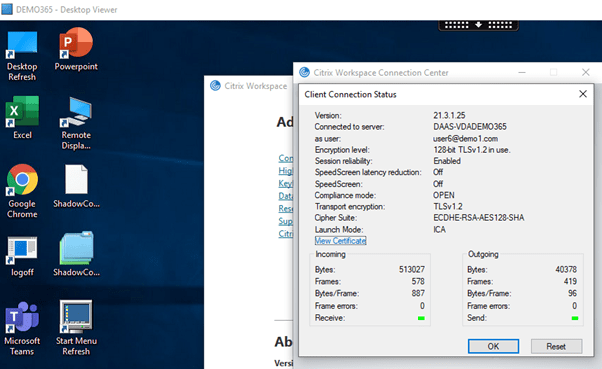This screenshot has height=369, width=602.
Task: Click the version value 21.3.1.25
Action: [x=449, y=116]
